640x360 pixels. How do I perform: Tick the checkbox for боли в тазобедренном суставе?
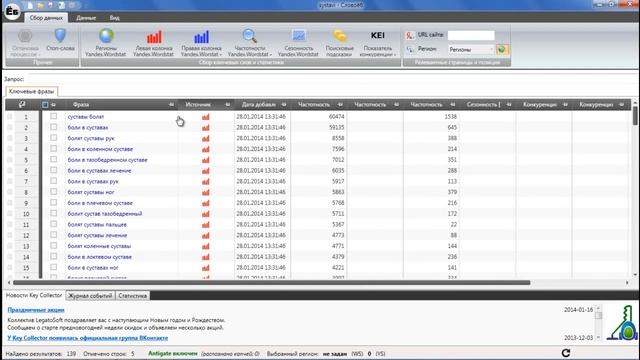(x=53, y=159)
